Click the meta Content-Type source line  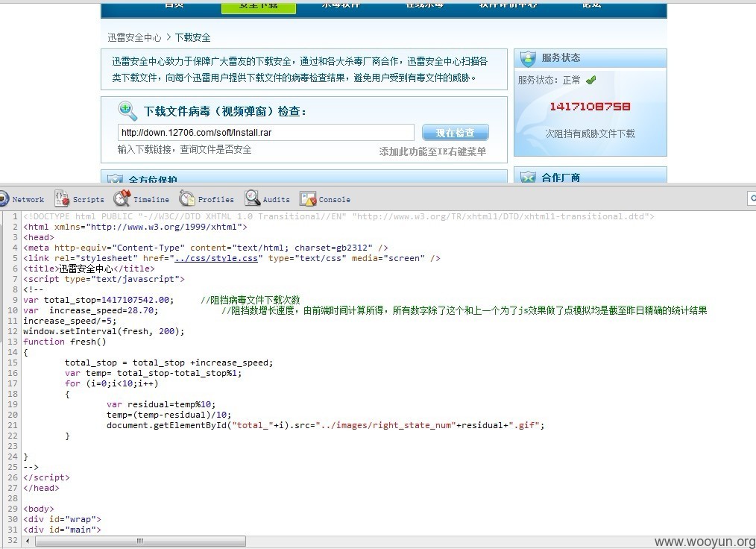pos(205,248)
